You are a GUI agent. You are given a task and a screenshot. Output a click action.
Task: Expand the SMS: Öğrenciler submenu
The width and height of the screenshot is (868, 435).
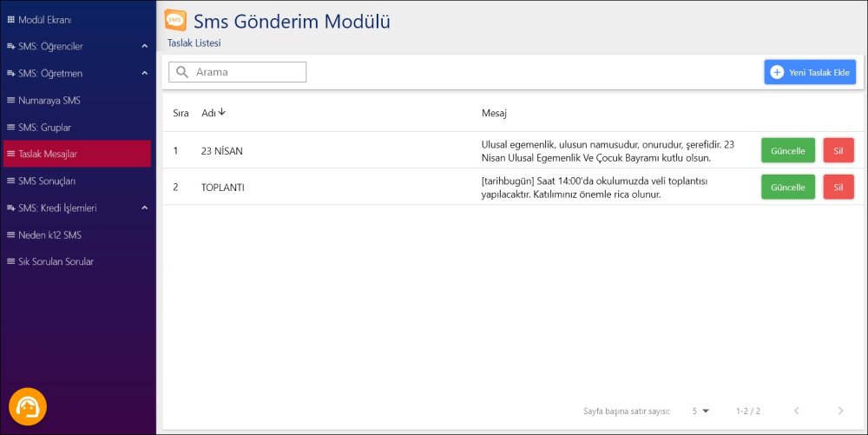click(144, 46)
